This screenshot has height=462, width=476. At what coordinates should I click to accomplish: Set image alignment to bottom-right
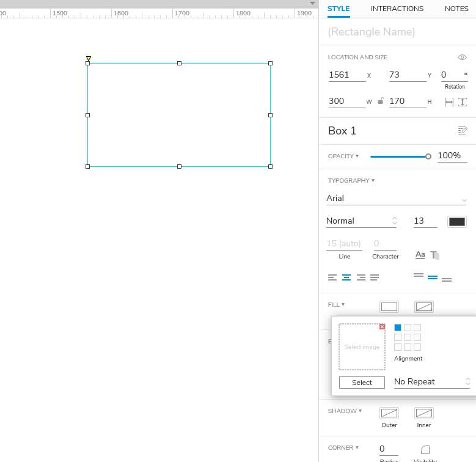pos(417,347)
